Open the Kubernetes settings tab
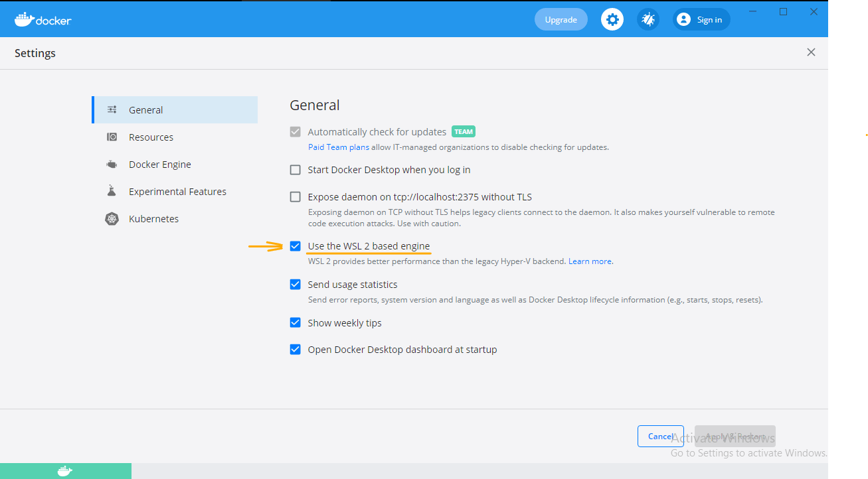The width and height of the screenshot is (868, 479). (x=175, y=219)
